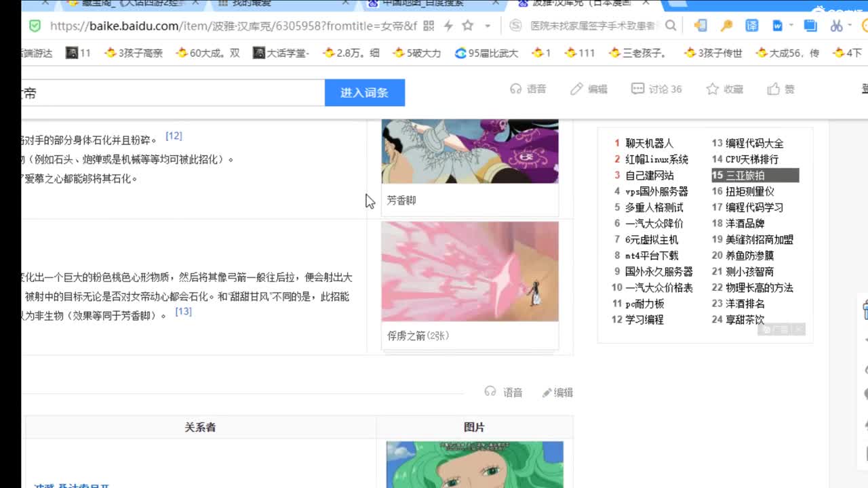
Task: Click the scissors screenshot icon
Action: pos(836,26)
